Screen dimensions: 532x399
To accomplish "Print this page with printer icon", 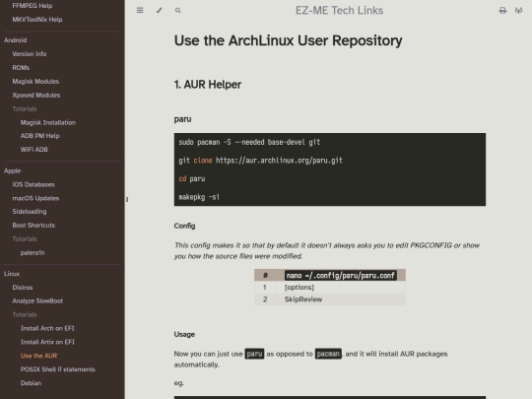I will pos(502,11).
